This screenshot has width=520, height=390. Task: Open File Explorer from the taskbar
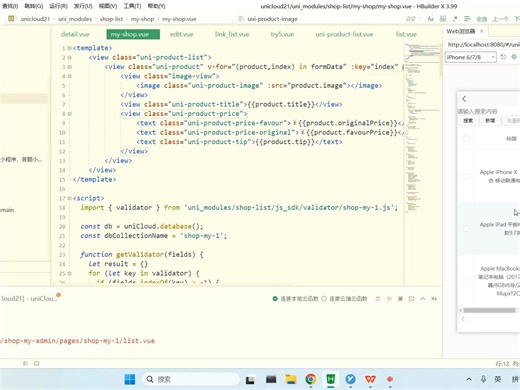291,379
